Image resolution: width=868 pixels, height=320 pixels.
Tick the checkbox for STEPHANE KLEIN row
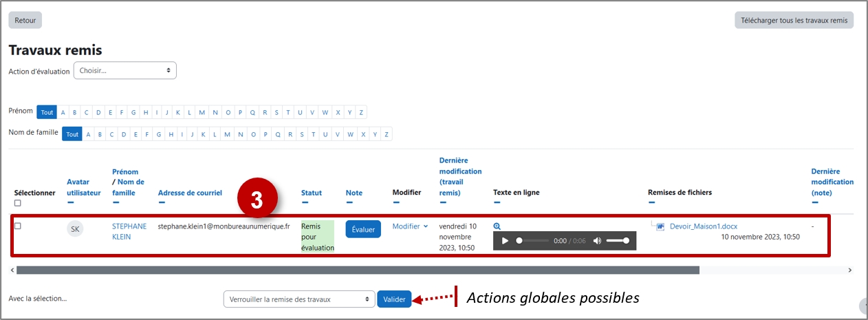click(18, 226)
